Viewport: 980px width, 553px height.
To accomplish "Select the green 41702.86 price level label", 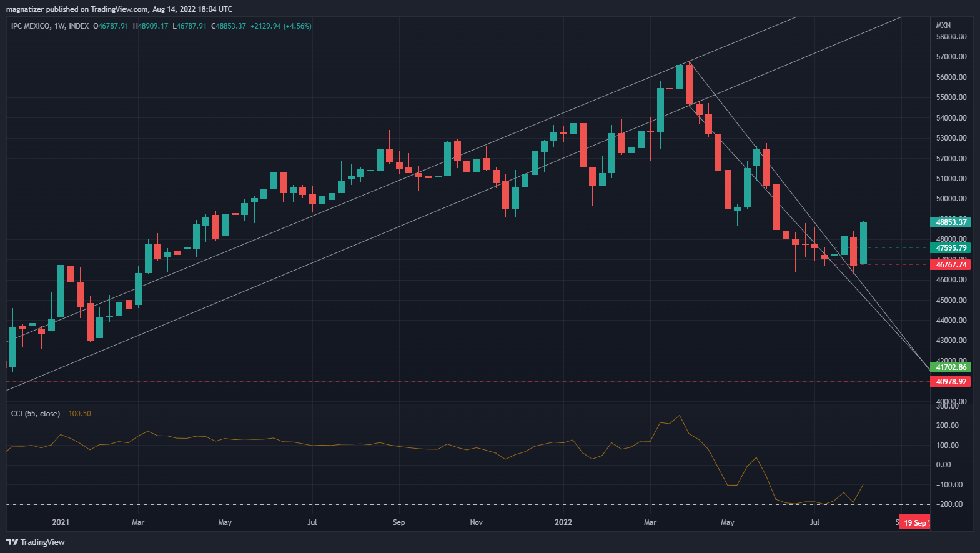I will [x=951, y=367].
